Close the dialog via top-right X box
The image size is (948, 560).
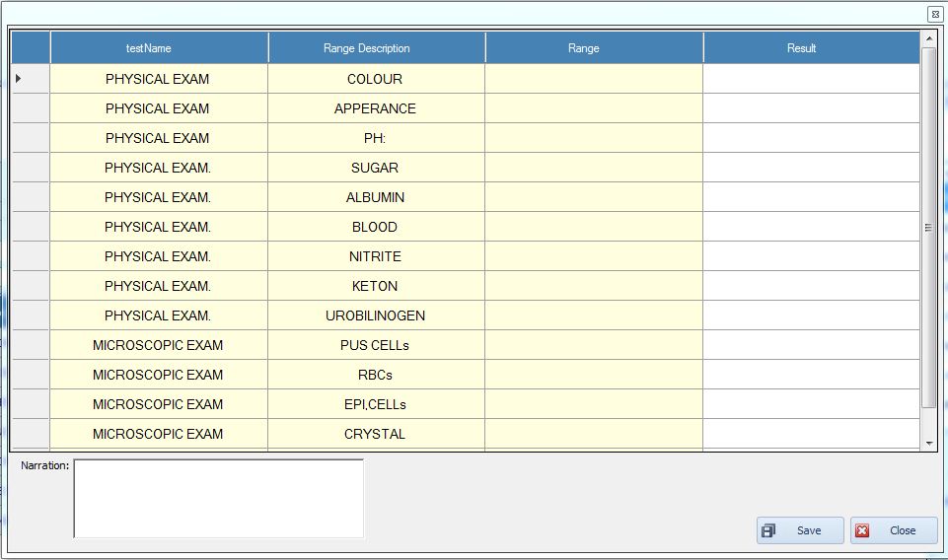935,14
